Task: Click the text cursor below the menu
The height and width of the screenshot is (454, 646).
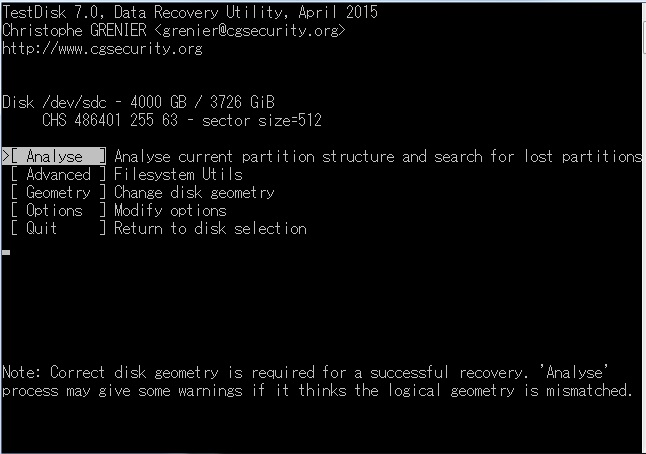Action: coord(6,251)
